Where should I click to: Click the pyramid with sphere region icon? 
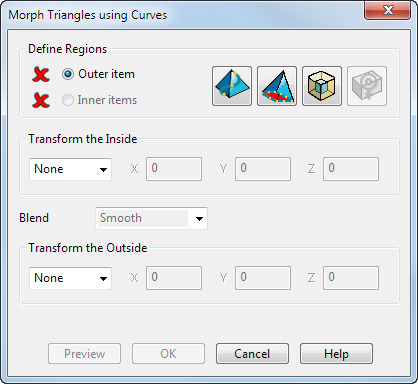point(232,86)
